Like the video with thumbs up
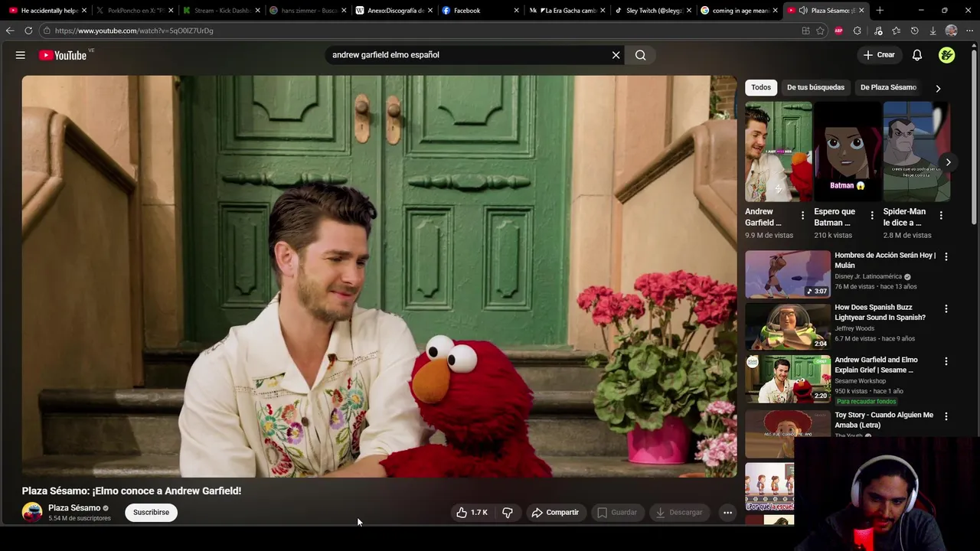The width and height of the screenshot is (980, 551). pyautogui.click(x=472, y=513)
